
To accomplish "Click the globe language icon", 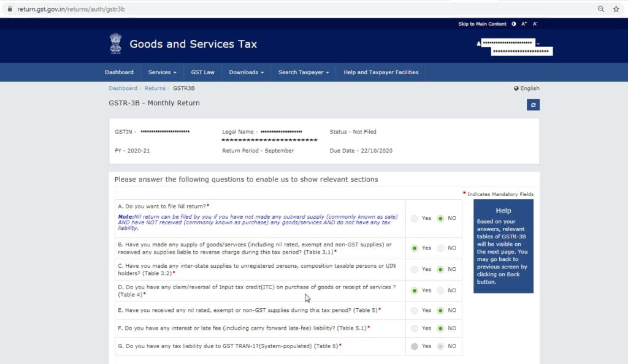I will point(516,88).
